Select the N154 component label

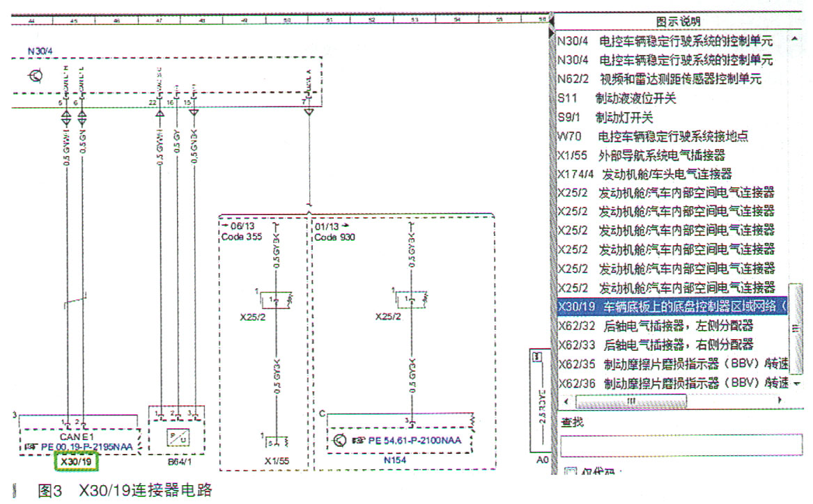(x=394, y=460)
